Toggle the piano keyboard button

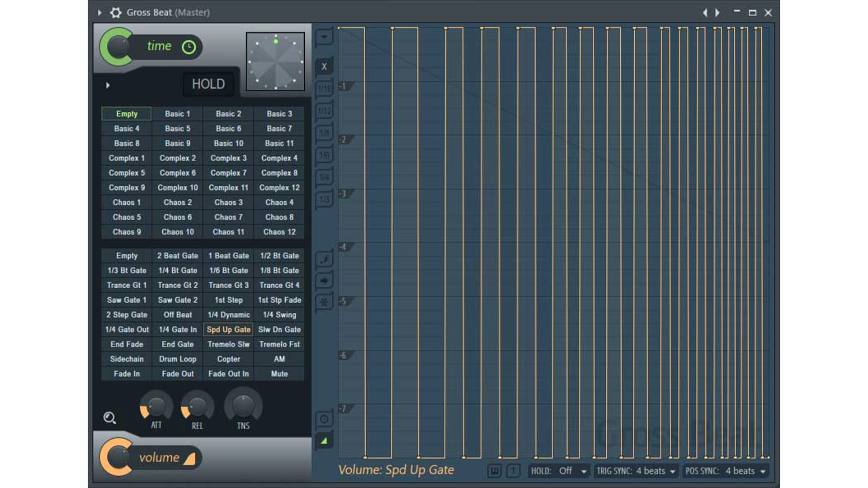495,471
